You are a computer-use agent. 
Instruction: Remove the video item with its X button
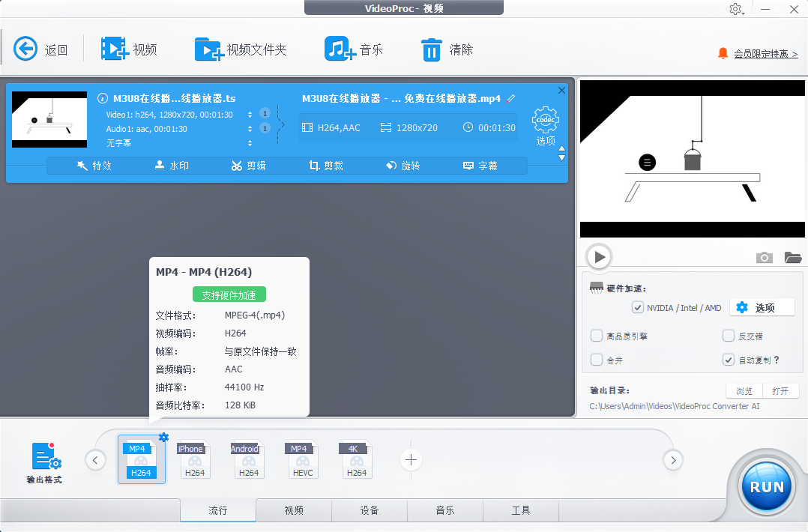click(x=561, y=90)
